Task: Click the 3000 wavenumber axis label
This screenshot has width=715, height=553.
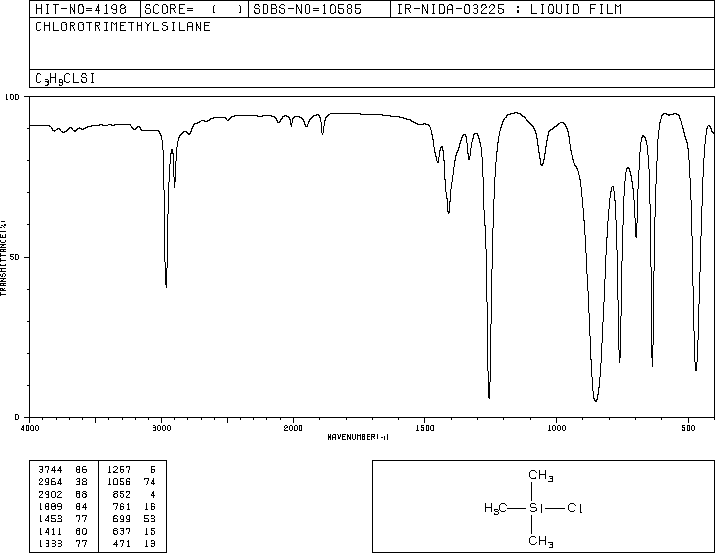Action: pyautogui.click(x=161, y=428)
